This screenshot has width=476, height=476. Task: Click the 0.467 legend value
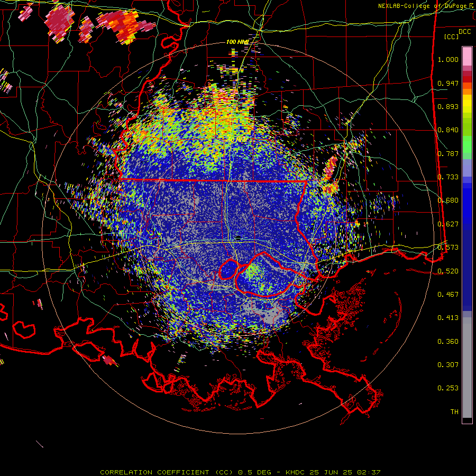click(x=448, y=294)
